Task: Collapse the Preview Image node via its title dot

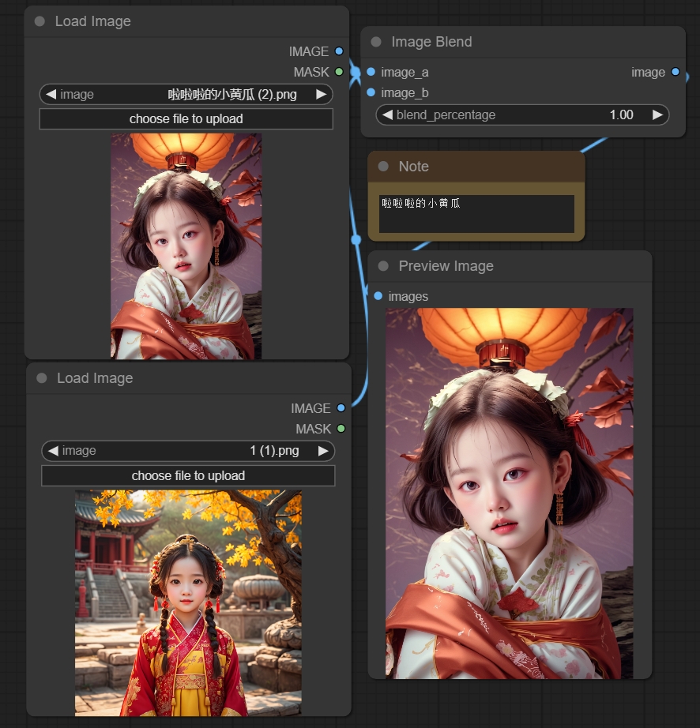Action: point(383,266)
